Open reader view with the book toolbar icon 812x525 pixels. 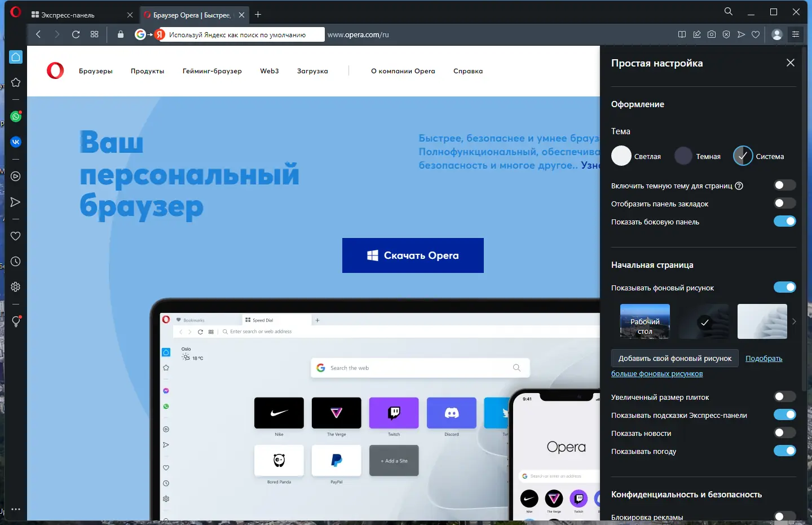pyautogui.click(x=681, y=34)
